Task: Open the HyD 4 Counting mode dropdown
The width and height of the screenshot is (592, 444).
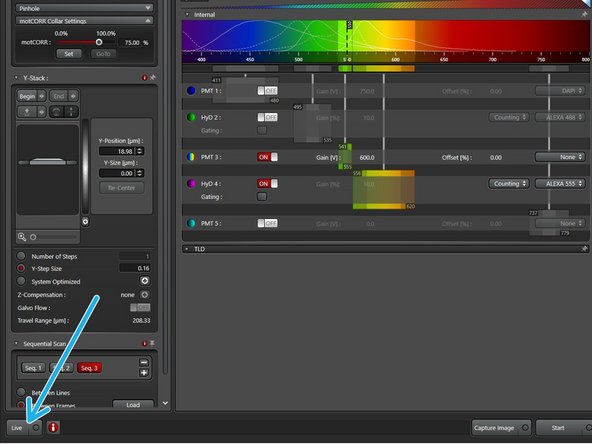Action: pos(509,183)
